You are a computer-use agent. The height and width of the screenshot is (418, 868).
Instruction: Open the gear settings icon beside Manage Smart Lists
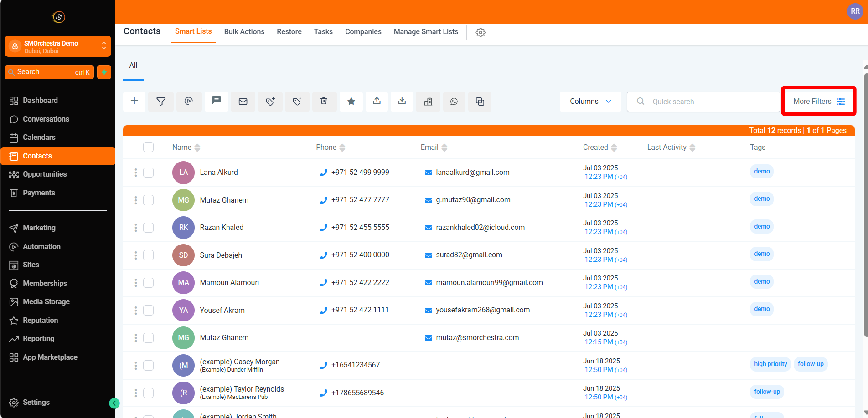click(480, 32)
